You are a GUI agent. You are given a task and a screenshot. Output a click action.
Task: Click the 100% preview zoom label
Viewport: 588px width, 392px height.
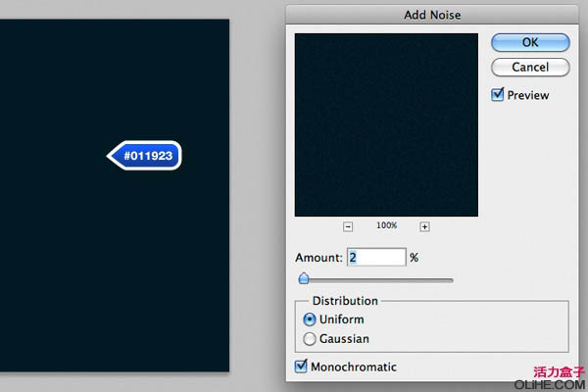[386, 226]
